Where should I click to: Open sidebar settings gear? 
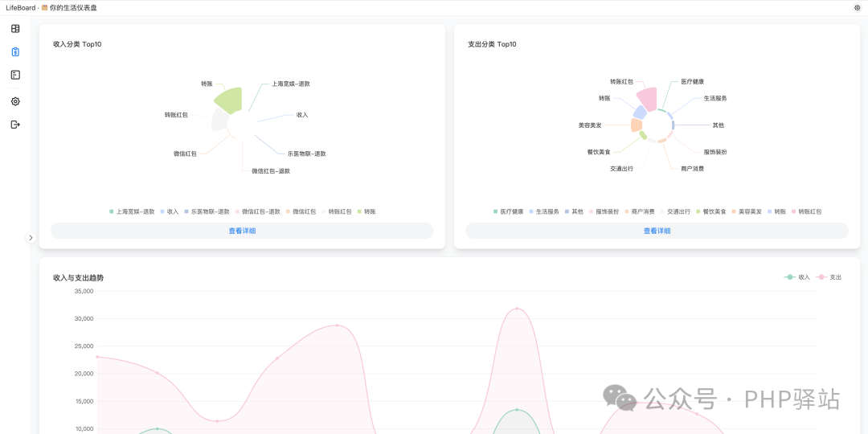(15, 101)
